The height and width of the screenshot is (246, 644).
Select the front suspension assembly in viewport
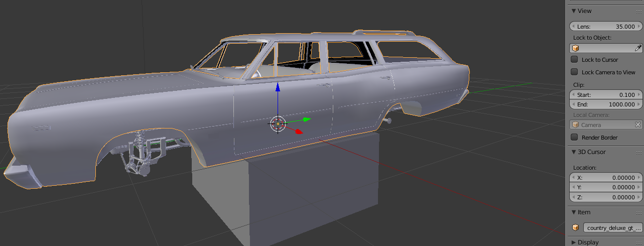146,153
